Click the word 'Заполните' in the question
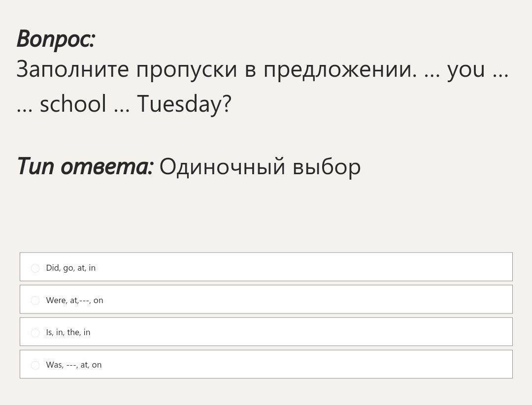 pos(72,69)
